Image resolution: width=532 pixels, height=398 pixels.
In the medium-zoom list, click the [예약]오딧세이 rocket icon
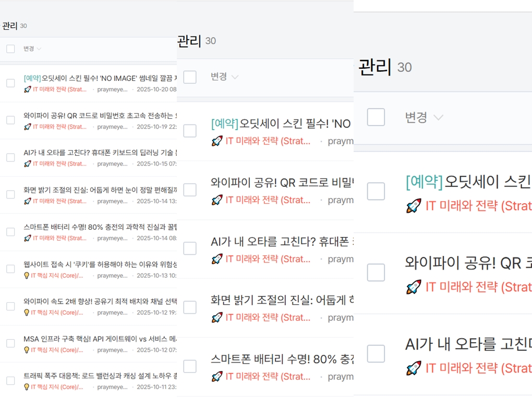click(x=217, y=141)
